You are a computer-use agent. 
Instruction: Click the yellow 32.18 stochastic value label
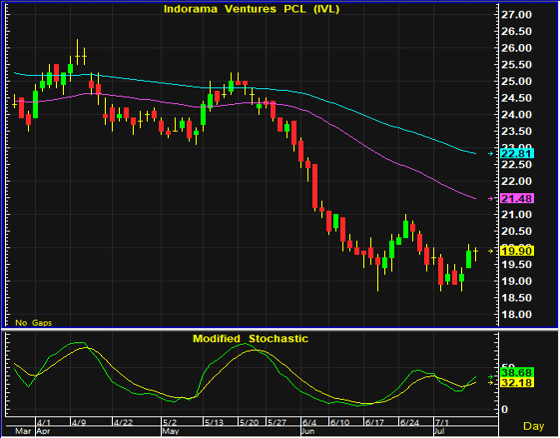click(x=517, y=383)
